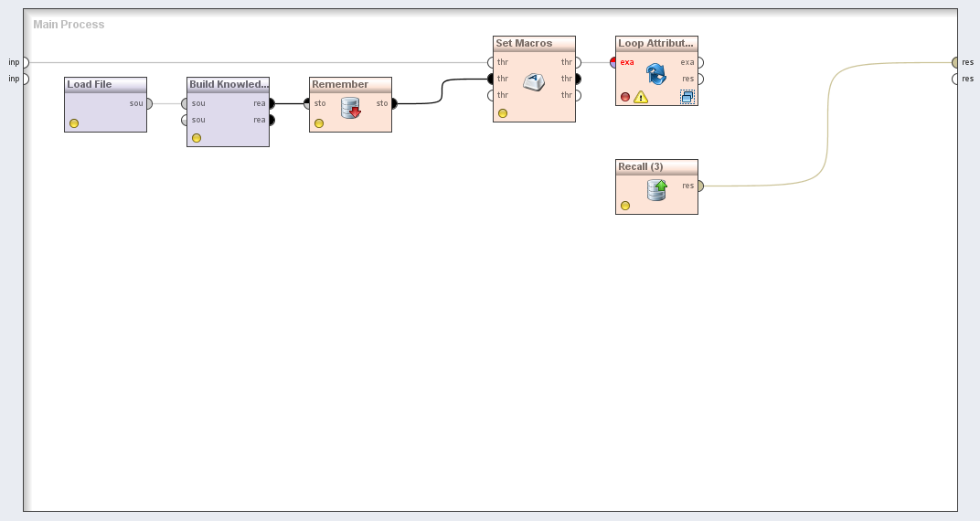Click the yellow status light on Build Knowledge
The width and height of the screenshot is (980, 521).
click(x=197, y=138)
